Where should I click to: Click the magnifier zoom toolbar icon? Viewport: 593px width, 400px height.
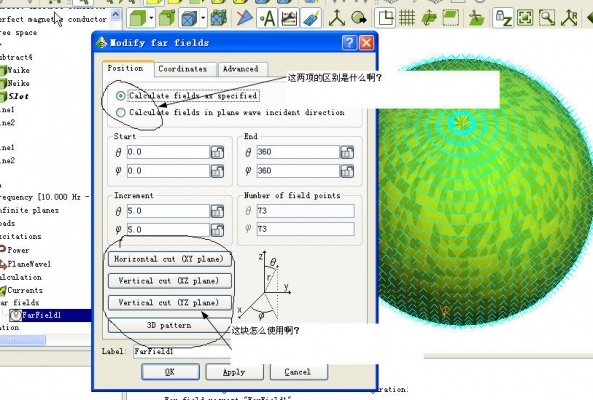point(547,18)
